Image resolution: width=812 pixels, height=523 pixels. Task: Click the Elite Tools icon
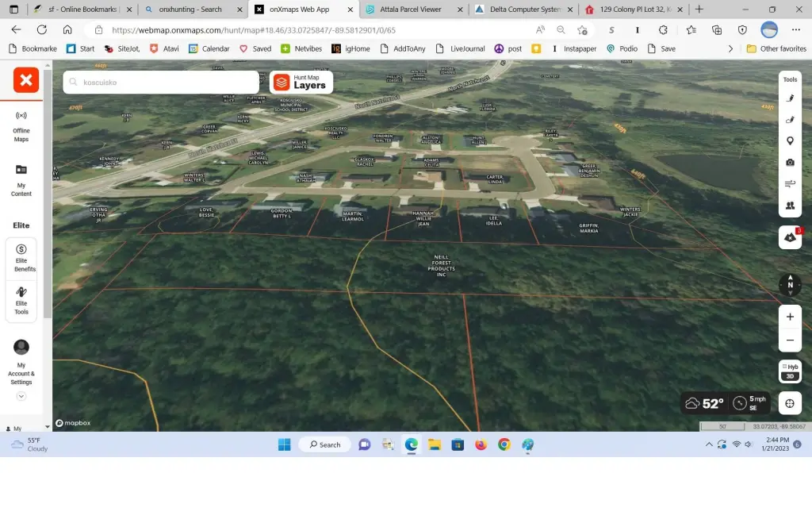(21, 301)
